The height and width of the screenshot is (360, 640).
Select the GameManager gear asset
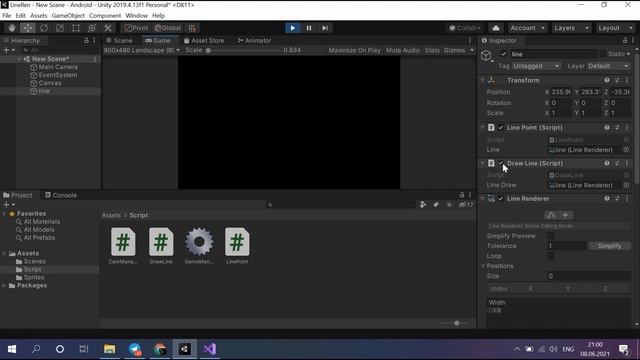199,246
